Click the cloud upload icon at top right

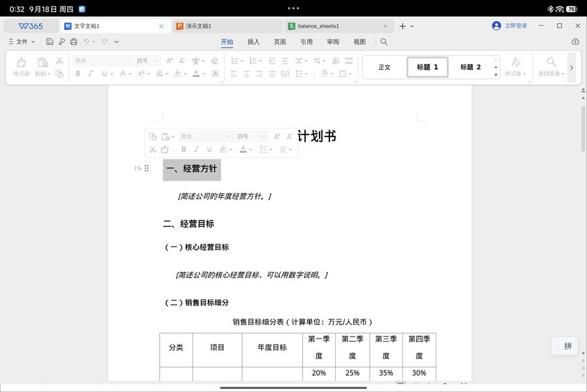[x=575, y=42]
